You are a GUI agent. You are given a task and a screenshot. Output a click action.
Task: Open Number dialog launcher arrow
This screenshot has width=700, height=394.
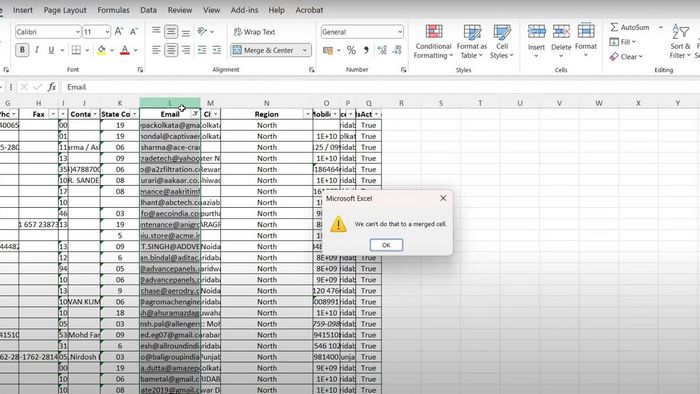[404, 70]
